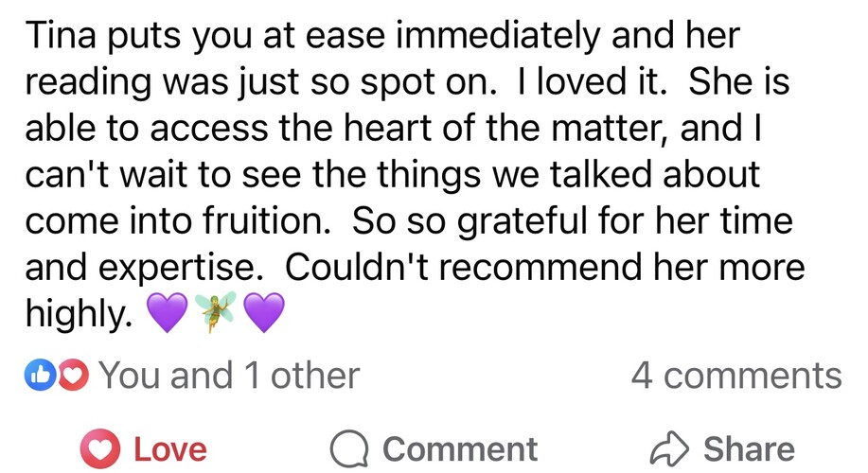868x473 pixels.
Task: View the 4 comments thread
Action: (x=735, y=376)
